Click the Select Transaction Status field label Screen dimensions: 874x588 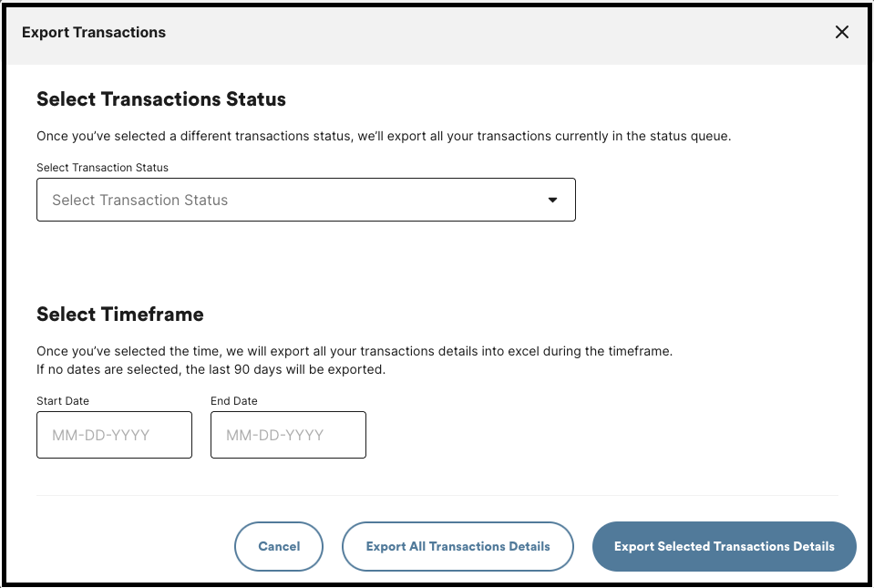coord(101,168)
